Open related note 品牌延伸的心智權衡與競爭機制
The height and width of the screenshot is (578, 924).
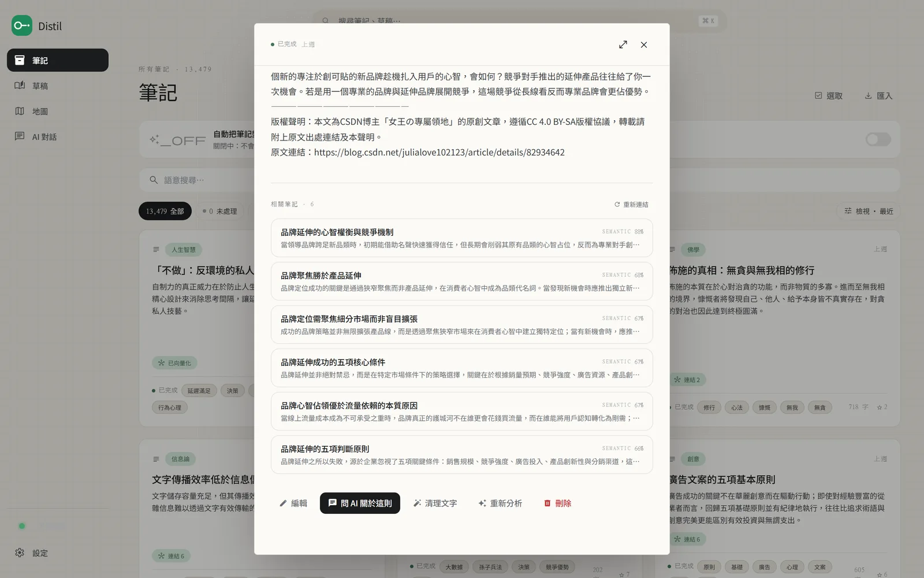(x=462, y=238)
